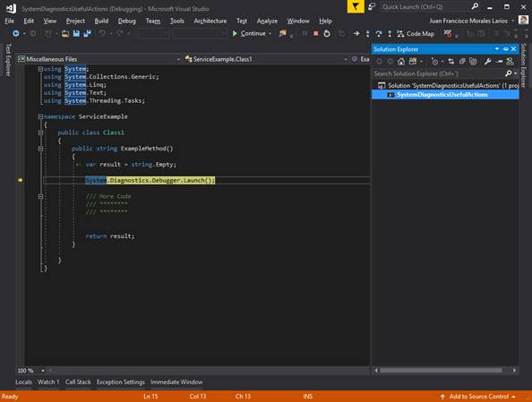The image size is (532, 402).
Task: Open the Debug menu
Action: tap(126, 21)
